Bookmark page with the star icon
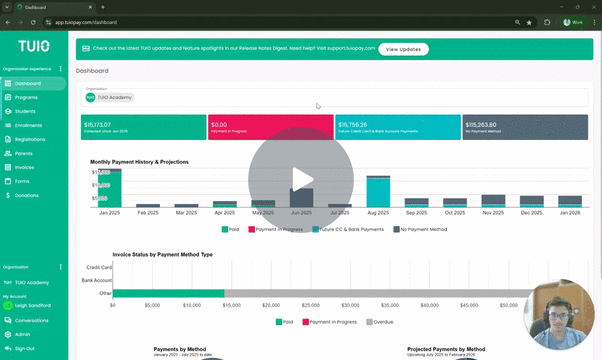Image resolution: width=602 pixels, height=360 pixels. tap(529, 23)
